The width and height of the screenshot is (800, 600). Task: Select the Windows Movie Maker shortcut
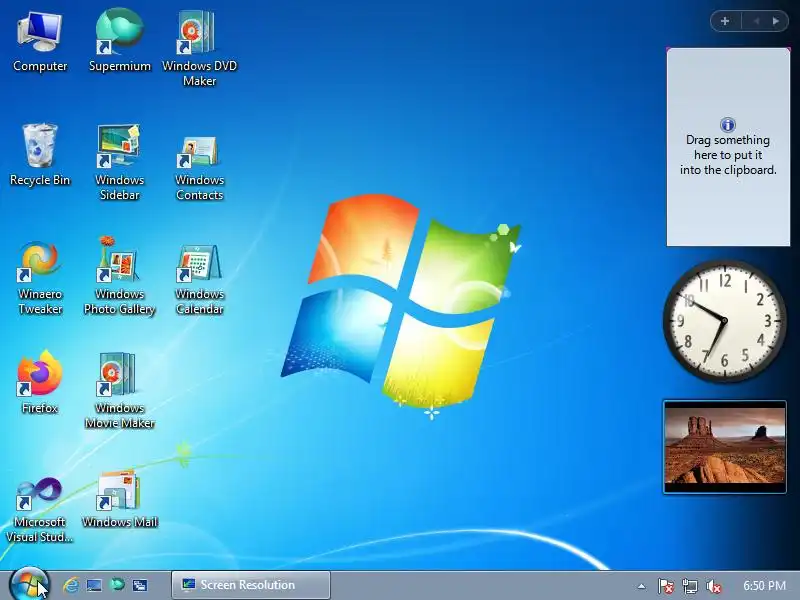120,391
